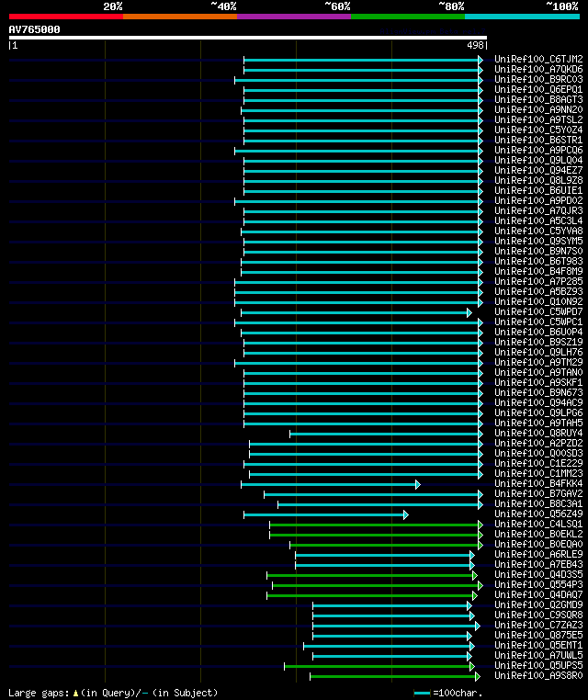Select the UniRef100_B6UIE1 entry

tap(538, 190)
